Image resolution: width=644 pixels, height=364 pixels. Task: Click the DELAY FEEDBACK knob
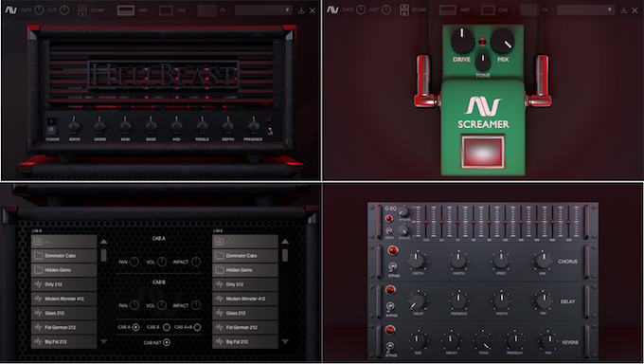[x=458, y=300]
